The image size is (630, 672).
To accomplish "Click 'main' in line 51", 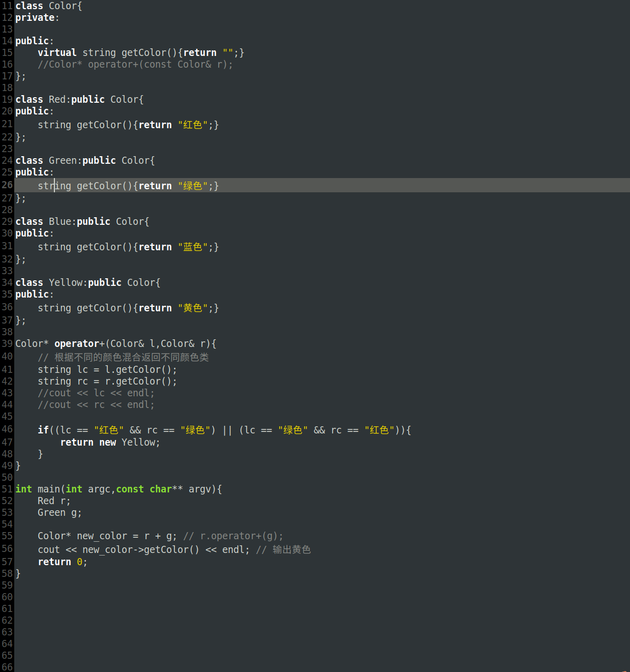I will click(x=49, y=489).
